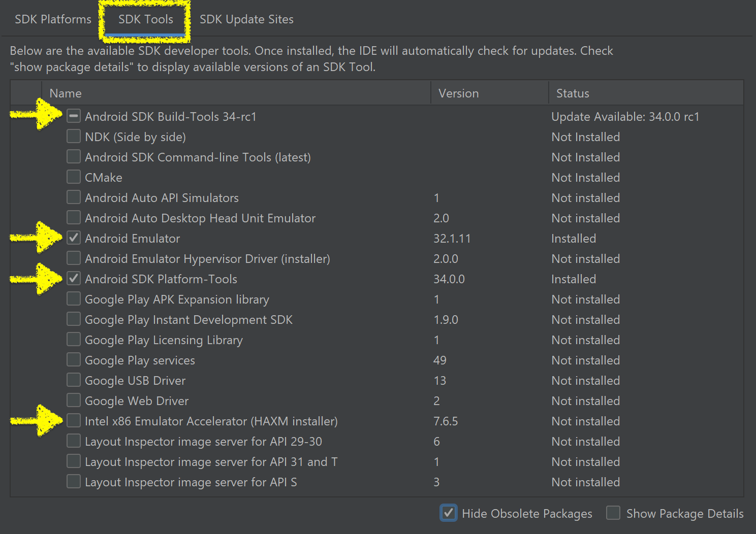Screen dimensions: 756x534
Task: Select the 'Android SDK Platform-Tools' label
Action: click(161, 279)
